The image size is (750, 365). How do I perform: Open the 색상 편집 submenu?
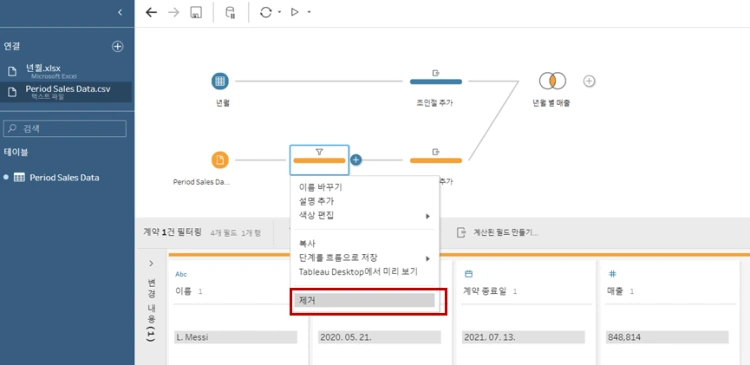click(364, 216)
